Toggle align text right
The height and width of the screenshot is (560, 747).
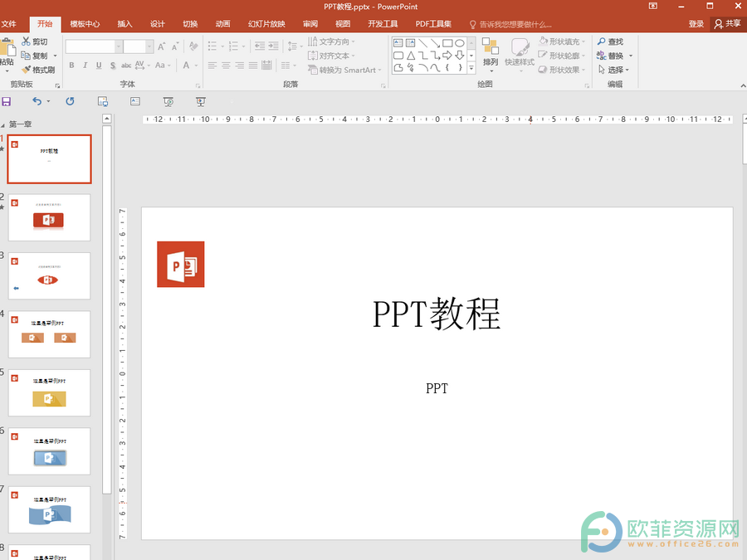point(240,66)
